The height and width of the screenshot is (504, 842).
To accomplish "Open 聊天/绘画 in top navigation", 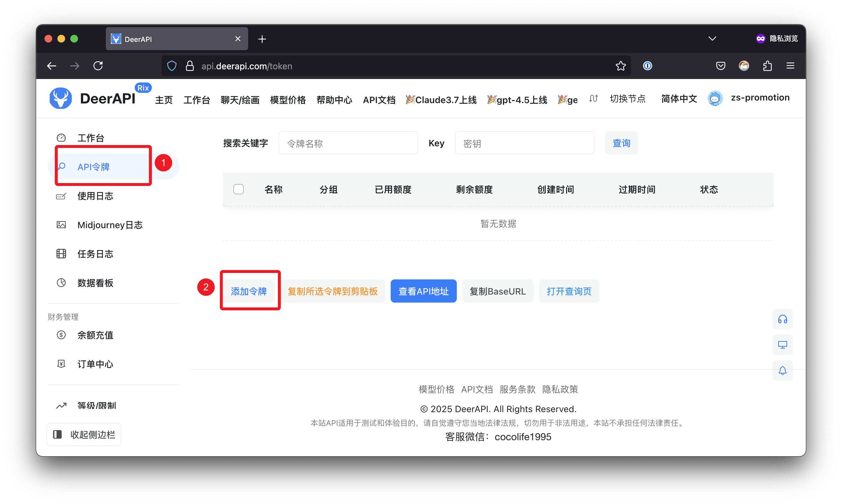I will pos(240,100).
